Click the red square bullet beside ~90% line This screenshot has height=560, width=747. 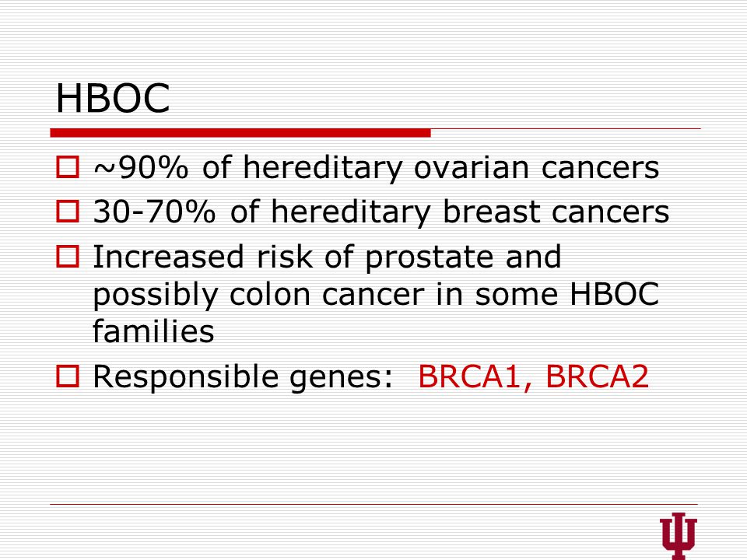(x=68, y=167)
